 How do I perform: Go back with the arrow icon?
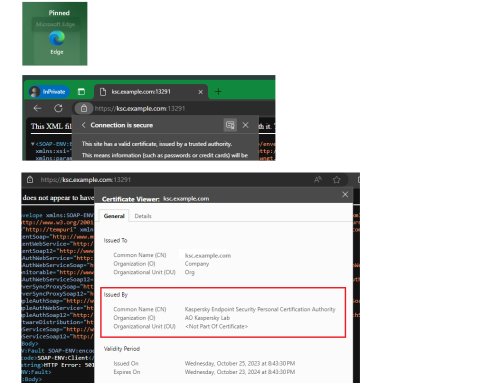click(37, 108)
